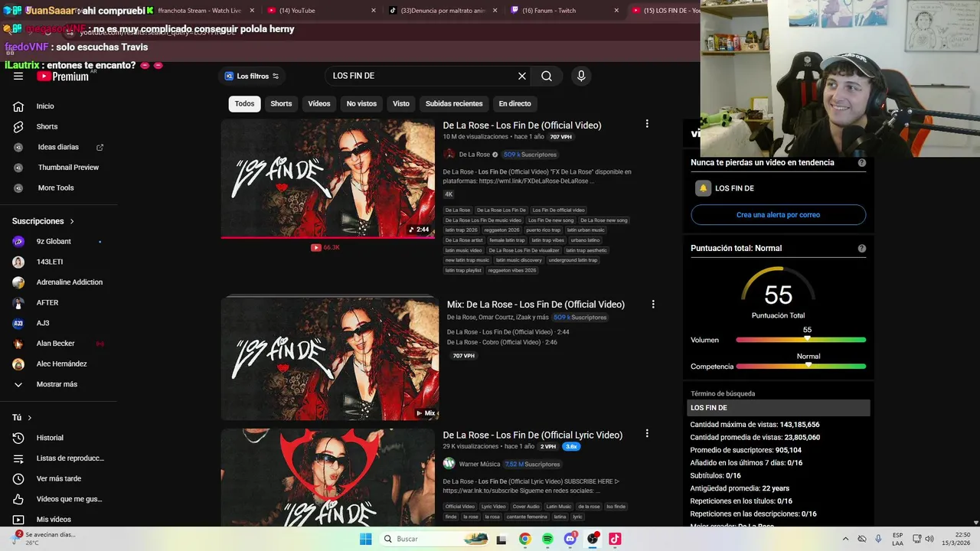Select the Visto filter chip
The image size is (980, 551).
coord(401,103)
